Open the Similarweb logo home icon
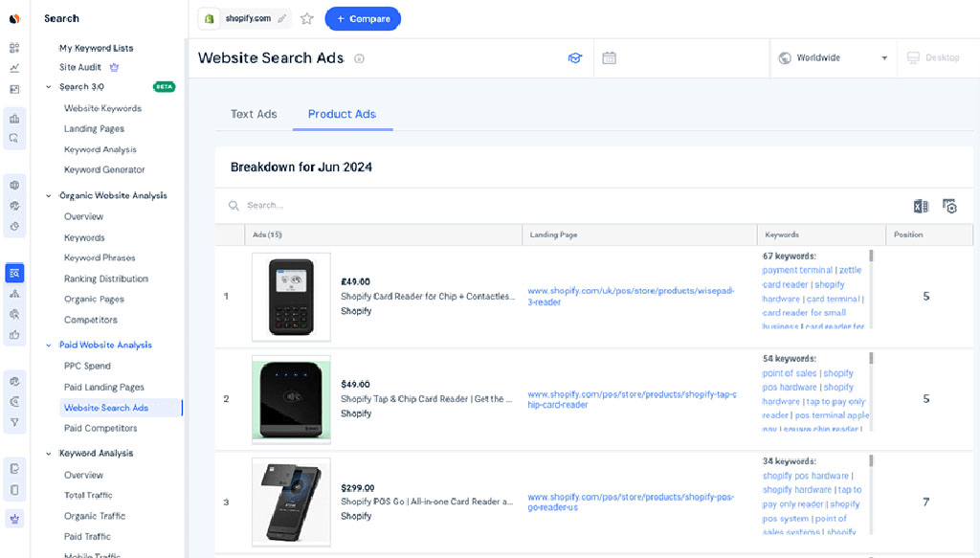980x558 pixels. click(14, 19)
